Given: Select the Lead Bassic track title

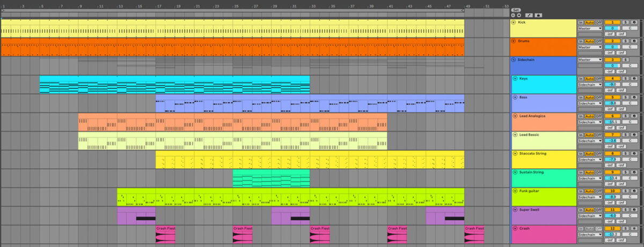Looking at the screenshot, I should pyautogui.click(x=529, y=135).
